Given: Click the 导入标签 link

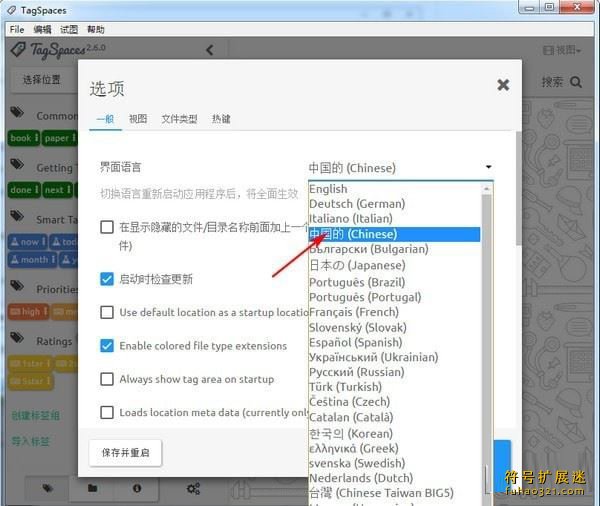Looking at the screenshot, I should point(31,441).
